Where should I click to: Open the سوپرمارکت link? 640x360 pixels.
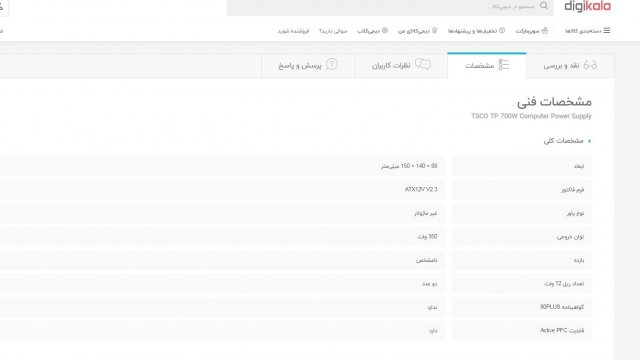527,31
